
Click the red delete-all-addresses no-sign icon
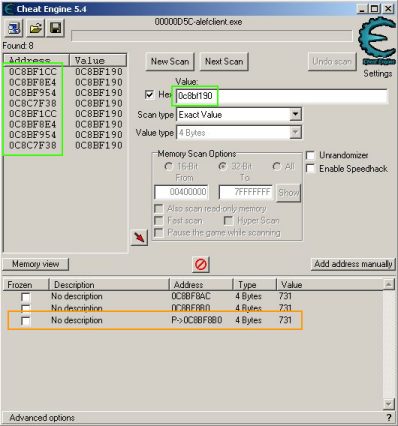coord(201,264)
